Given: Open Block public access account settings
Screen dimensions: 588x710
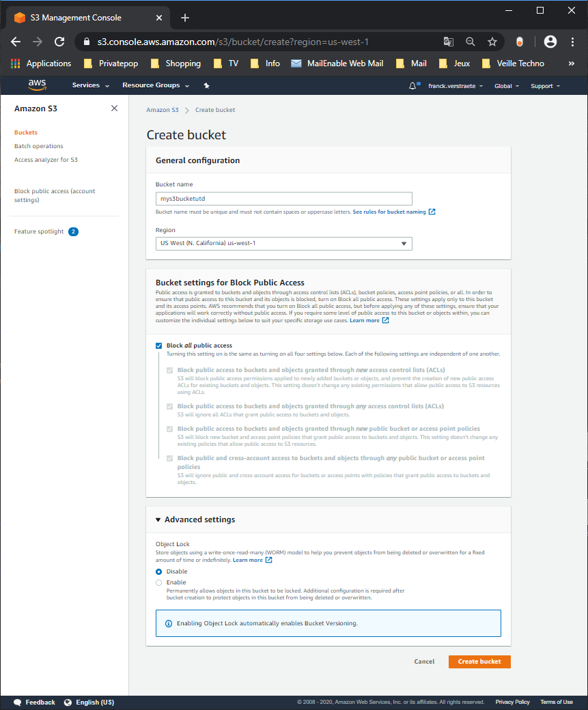Looking at the screenshot, I should [x=55, y=195].
